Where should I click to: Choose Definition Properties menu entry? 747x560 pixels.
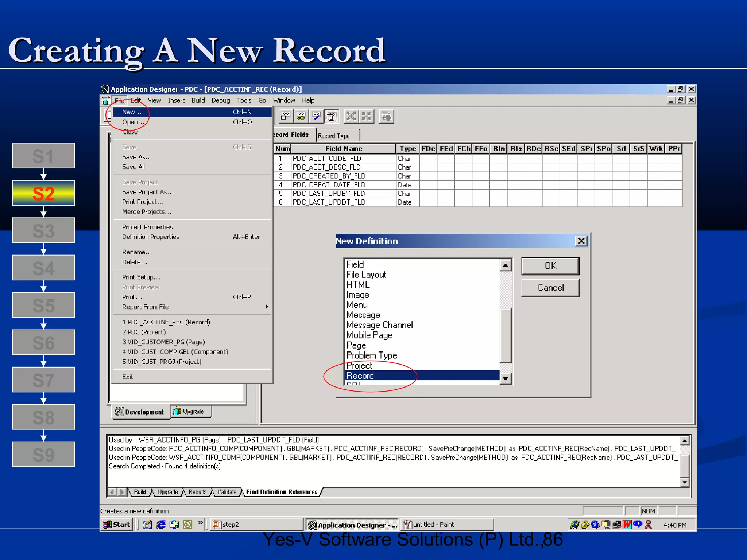pos(192,237)
